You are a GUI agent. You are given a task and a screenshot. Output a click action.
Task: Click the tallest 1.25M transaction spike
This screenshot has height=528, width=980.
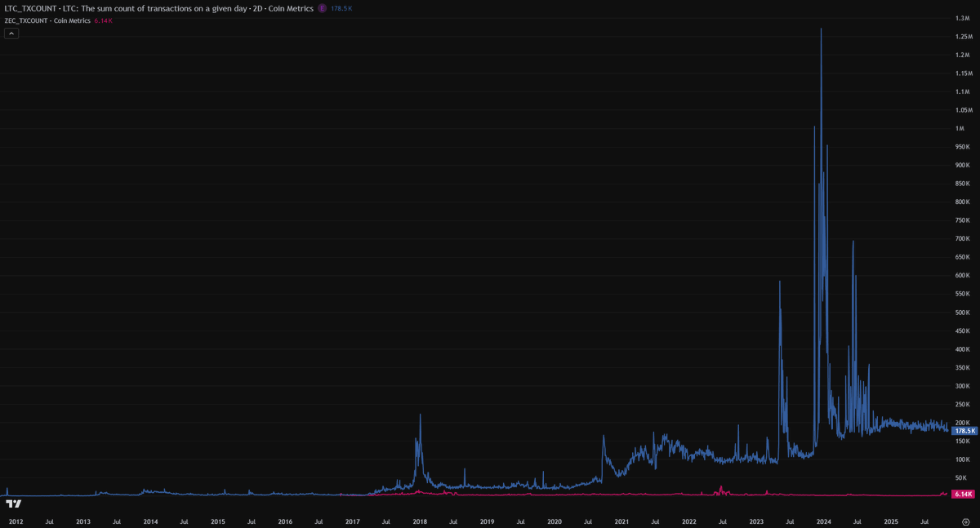pos(822,29)
